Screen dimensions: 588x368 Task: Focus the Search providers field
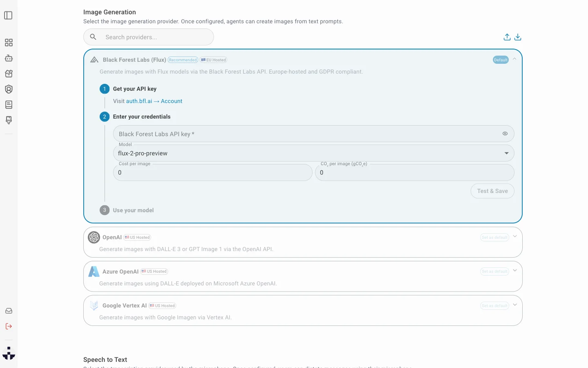pos(149,37)
